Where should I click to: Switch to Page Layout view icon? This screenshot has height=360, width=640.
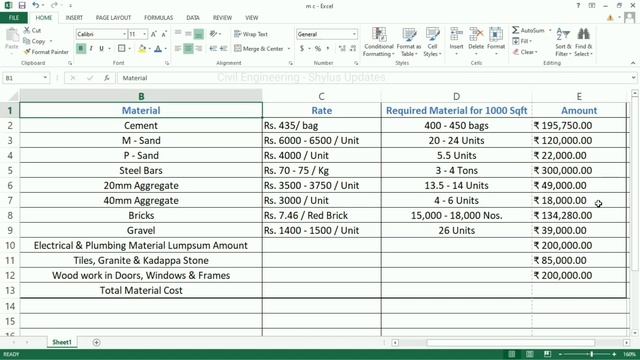[529, 354]
